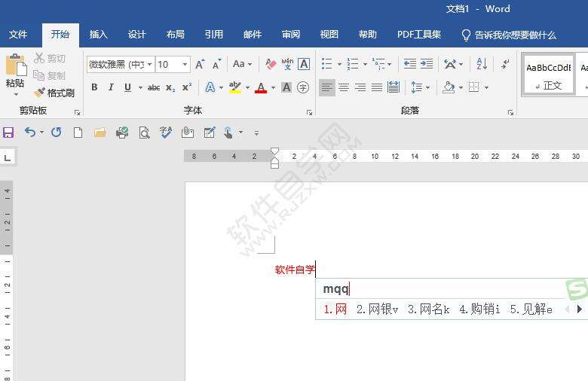Switch to Layout (布局) tab
Image resolution: width=588 pixels, height=381 pixels.
[175, 35]
